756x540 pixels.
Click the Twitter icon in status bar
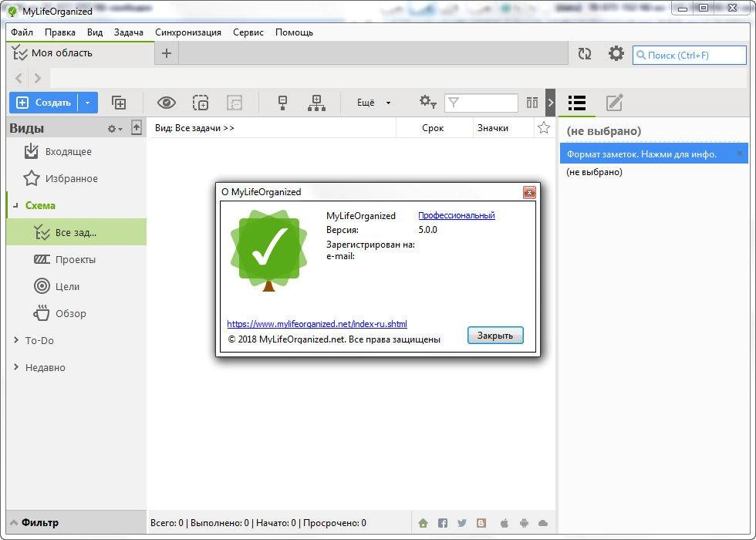462,523
